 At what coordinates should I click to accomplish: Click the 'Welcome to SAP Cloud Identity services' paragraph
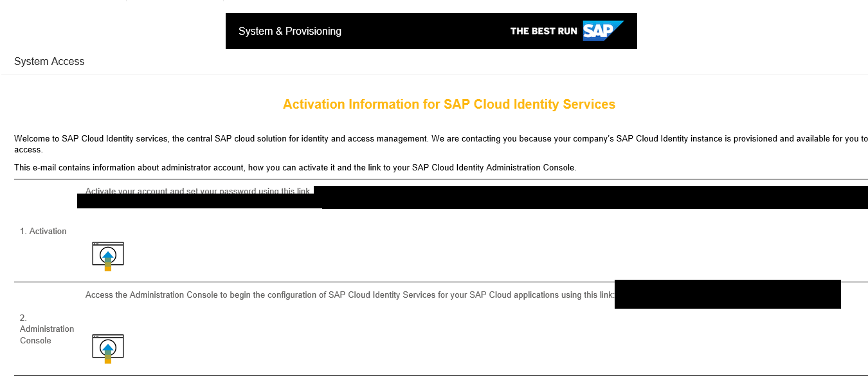[x=441, y=144]
